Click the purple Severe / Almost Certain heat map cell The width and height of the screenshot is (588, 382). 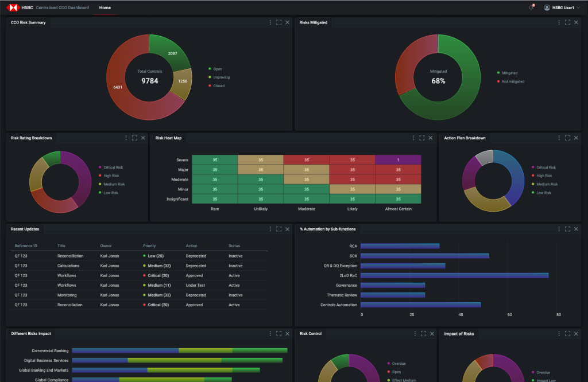(399, 160)
